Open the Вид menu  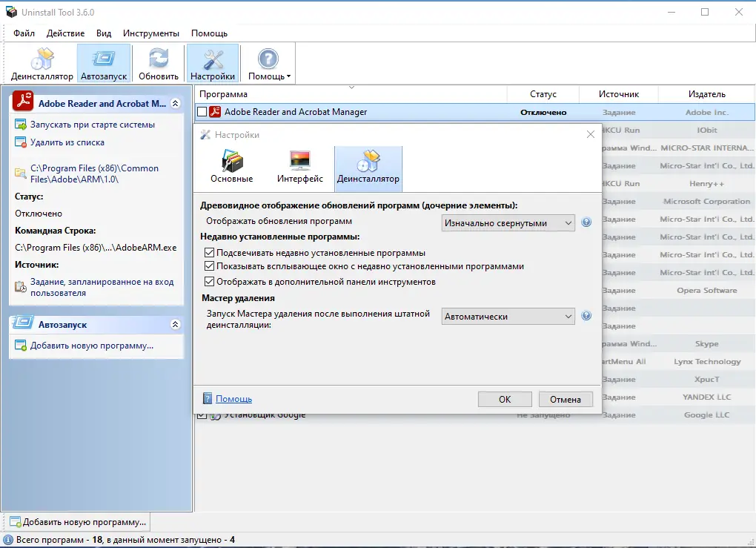[x=104, y=33]
